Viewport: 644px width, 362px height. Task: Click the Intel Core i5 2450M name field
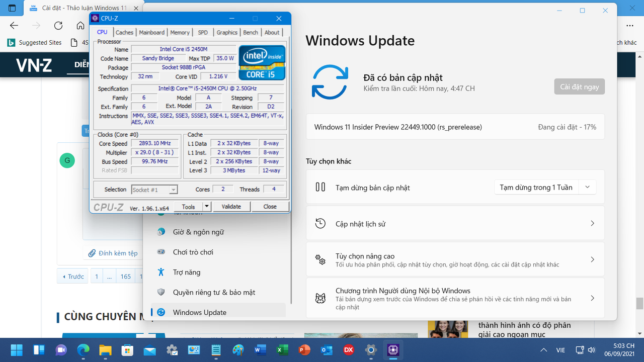[x=183, y=49]
